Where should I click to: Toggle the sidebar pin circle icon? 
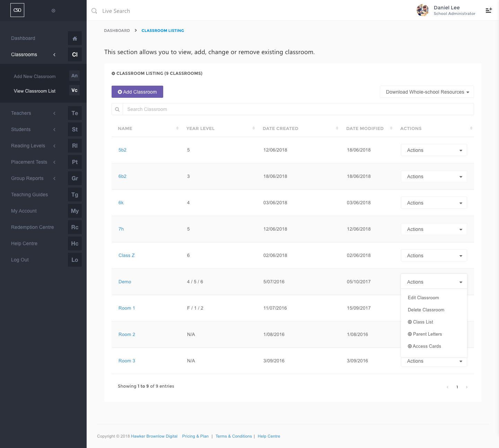53,11
